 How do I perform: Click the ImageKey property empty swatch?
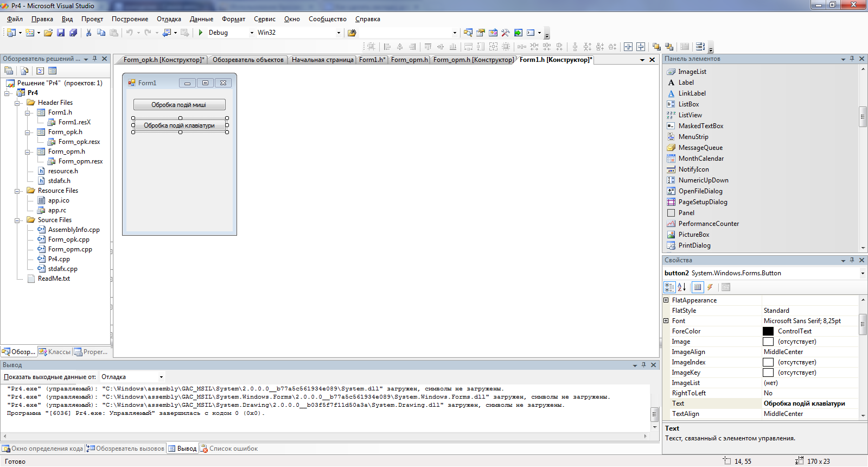click(x=768, y=373)
